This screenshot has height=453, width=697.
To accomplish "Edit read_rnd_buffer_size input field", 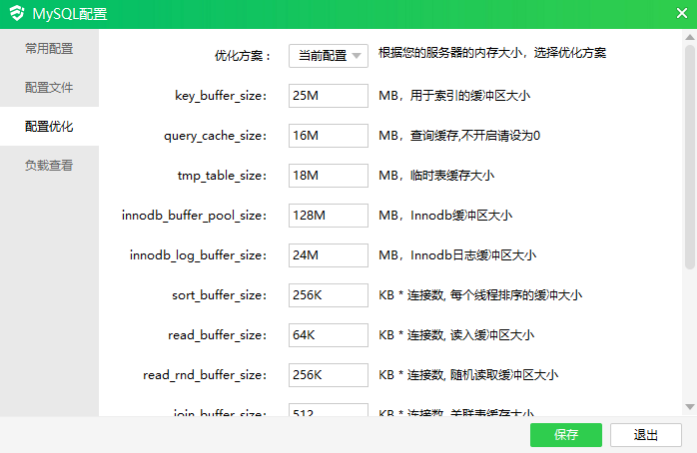I will [x=328, y=375].
